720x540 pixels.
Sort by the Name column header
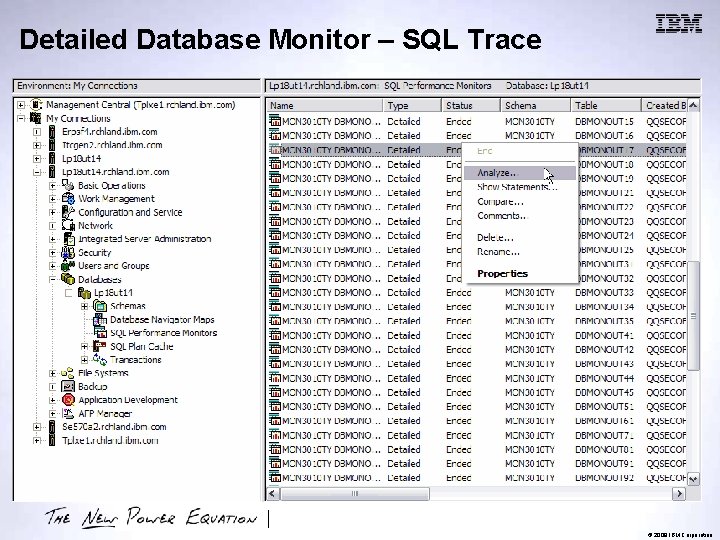(x=325, y=105)
